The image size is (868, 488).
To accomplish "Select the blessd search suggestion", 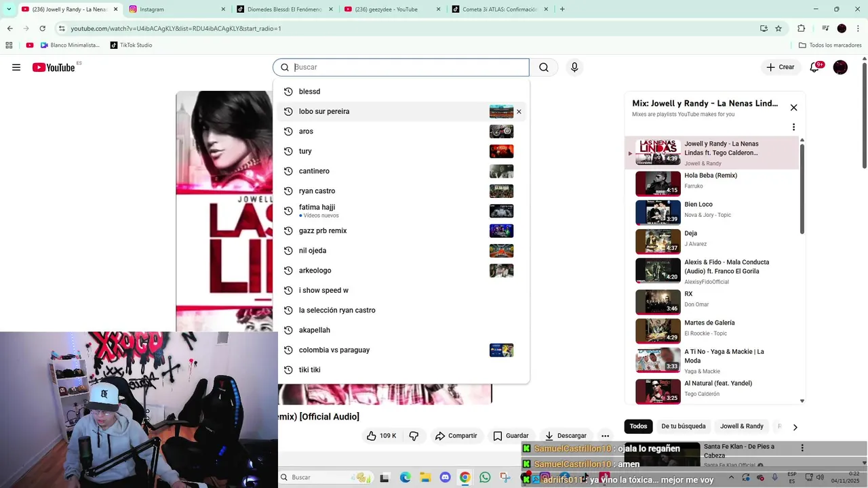I will [401, 91].
